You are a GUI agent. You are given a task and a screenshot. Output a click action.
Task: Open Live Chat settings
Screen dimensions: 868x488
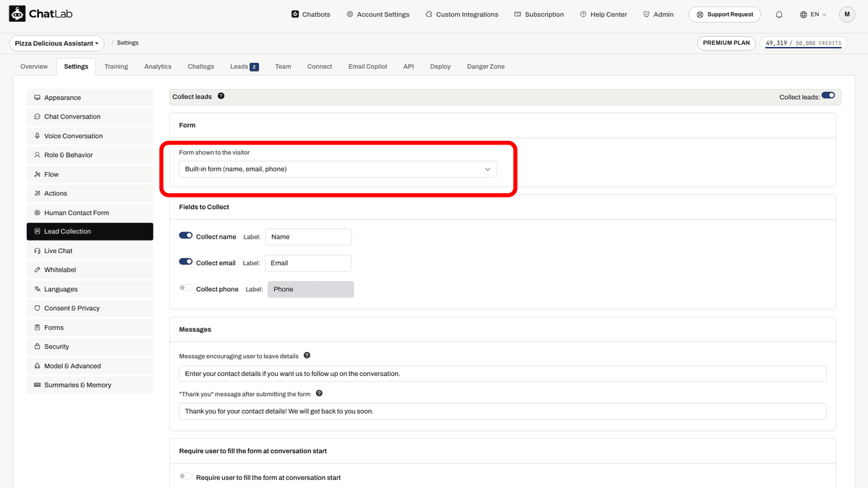click(x=90, y=251)
